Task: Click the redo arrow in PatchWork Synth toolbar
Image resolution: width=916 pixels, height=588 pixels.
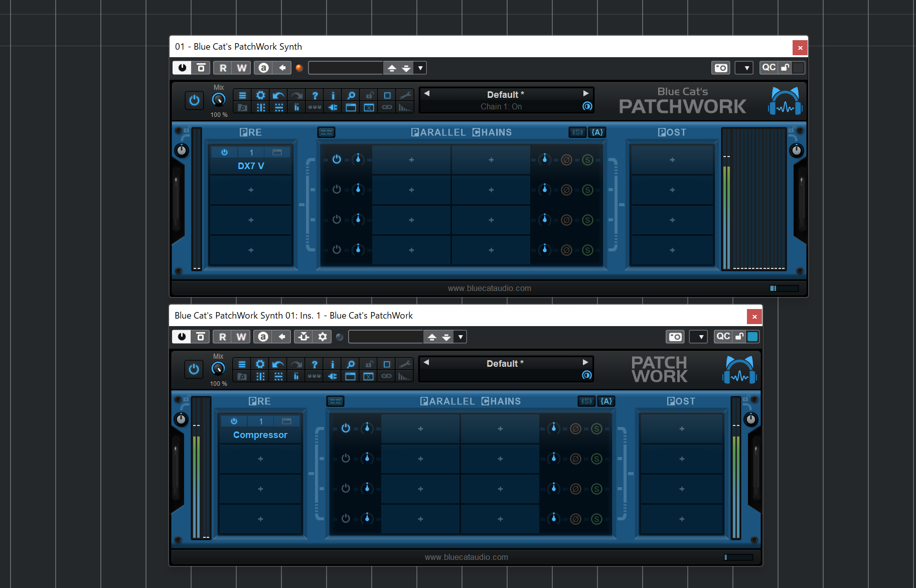Action: tap(296, 95)
